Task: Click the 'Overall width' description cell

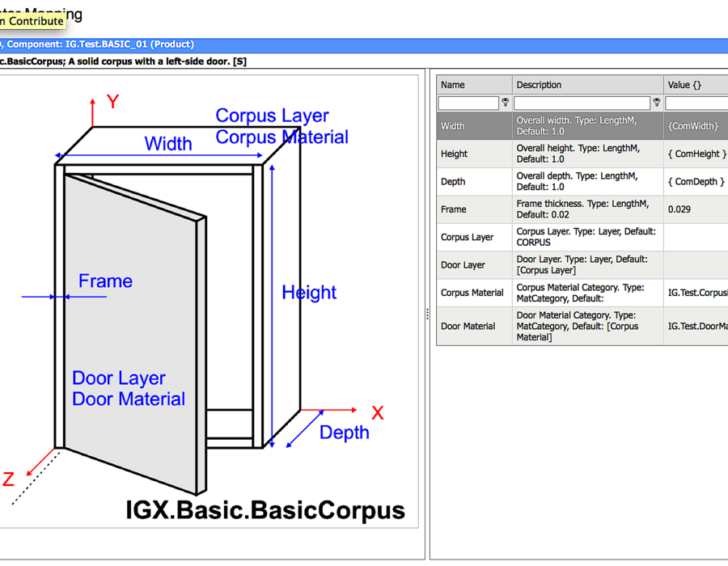Action: tap(588, 125)
